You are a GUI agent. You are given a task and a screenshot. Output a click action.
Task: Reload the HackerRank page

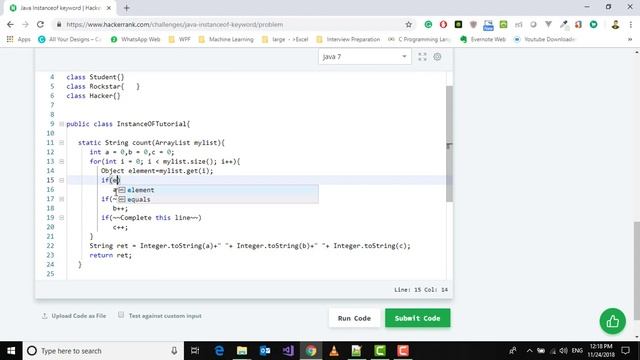click(x=40, y=24)
